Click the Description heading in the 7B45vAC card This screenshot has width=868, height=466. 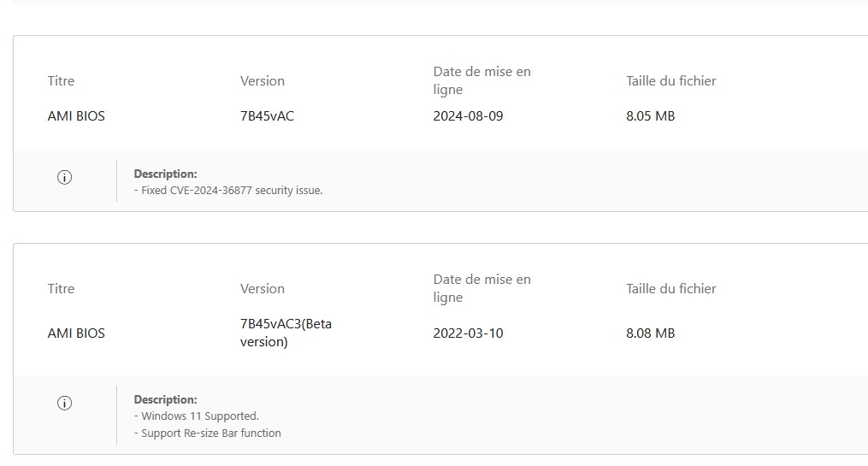click(x=165, y=174)
